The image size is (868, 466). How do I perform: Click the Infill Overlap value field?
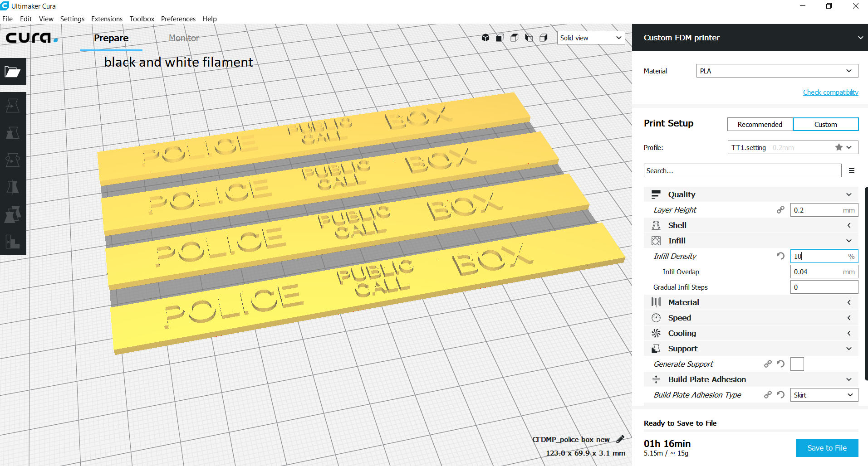[x=824, y=272]
